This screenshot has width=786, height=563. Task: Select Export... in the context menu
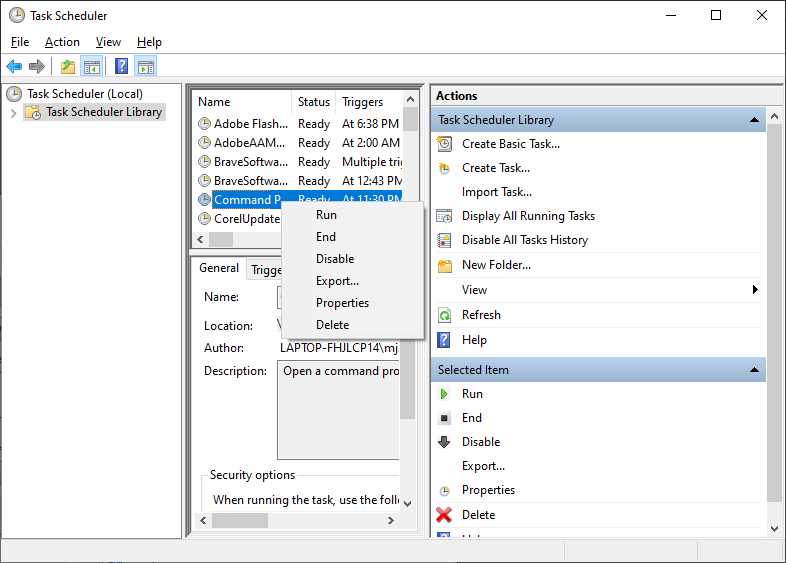337,281
